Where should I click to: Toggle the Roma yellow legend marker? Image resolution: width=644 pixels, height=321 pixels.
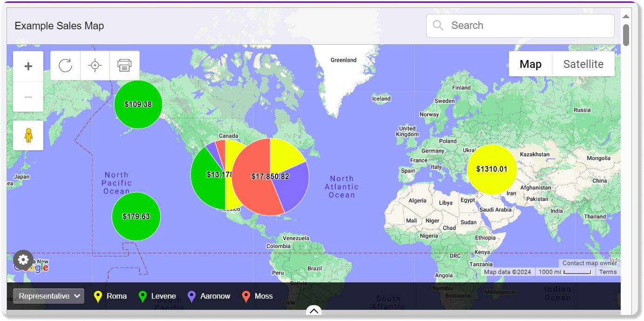click(98, 297)
